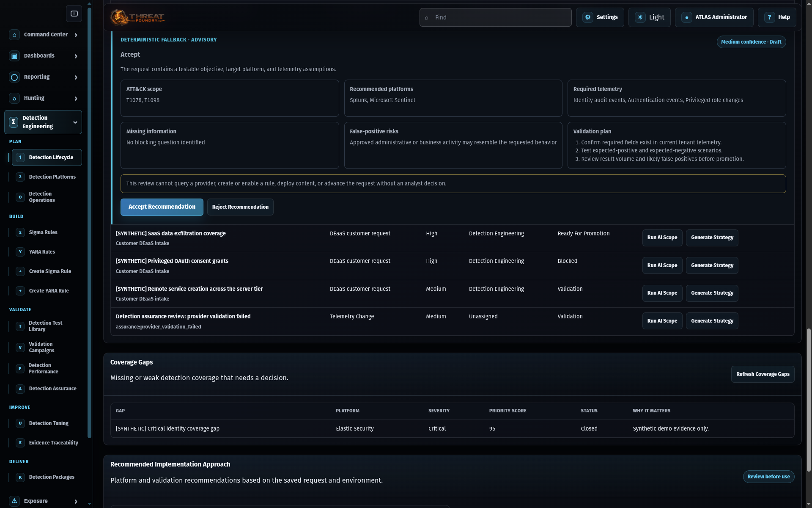Click the Sigma Rules icon
Screen dimensions: 812x508
click(20, 232)
